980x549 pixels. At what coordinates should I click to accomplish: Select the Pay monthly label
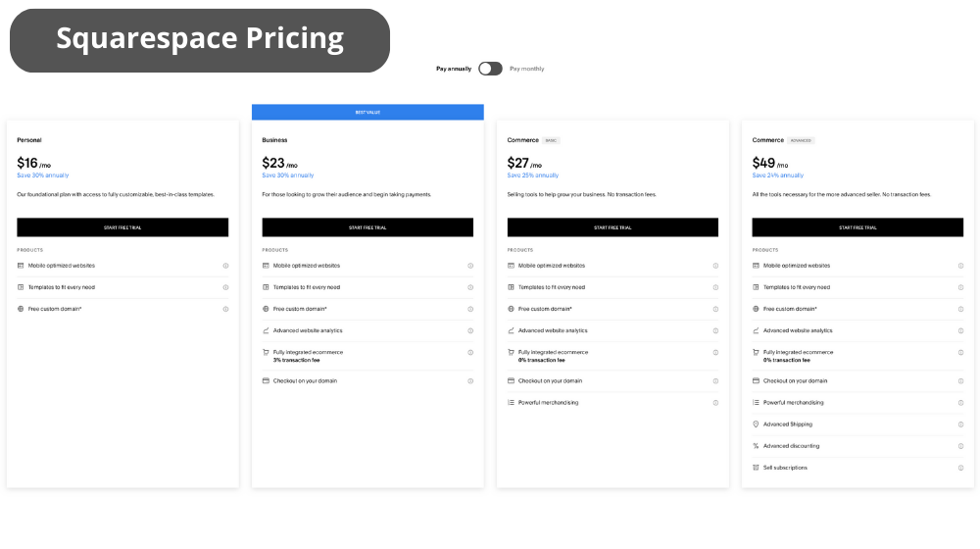[527, 69]
